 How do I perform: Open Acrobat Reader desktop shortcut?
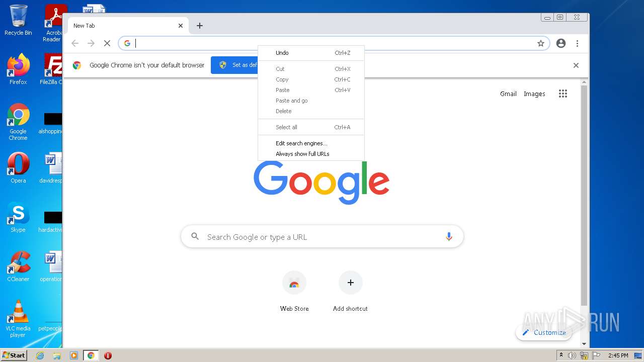[x=53, y=23]
